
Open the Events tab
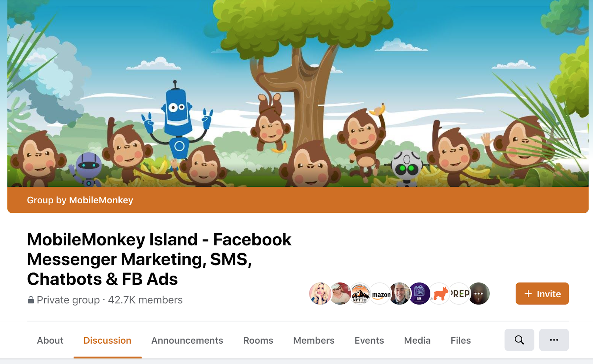point(369,340)
